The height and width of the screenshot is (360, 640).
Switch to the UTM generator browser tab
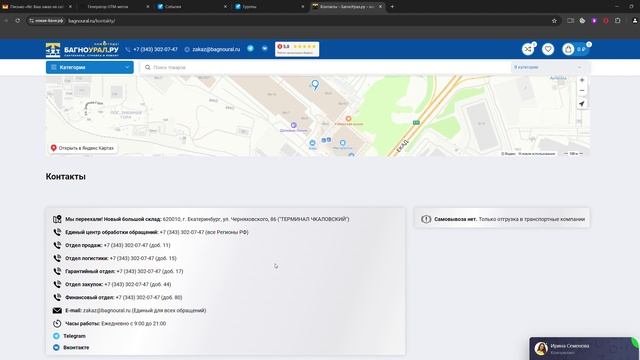tap(114, 7)
